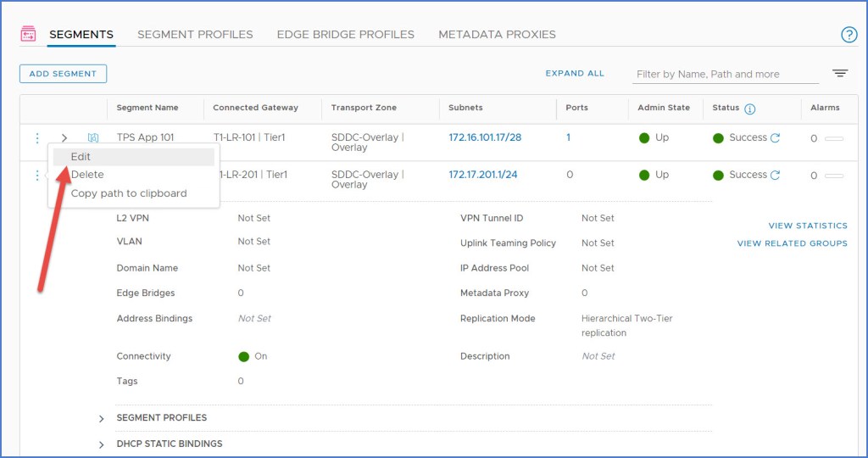Click the Expand All link
Image resolution: width=868 pixels, height=458 pixels.
click(x=575, y=74)
